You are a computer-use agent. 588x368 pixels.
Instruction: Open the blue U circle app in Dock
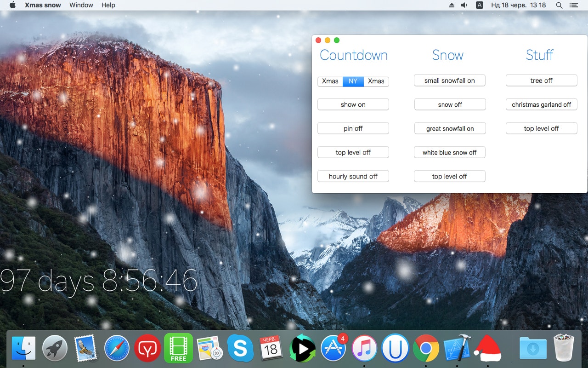pyautogui.click(x=395, y=348)
